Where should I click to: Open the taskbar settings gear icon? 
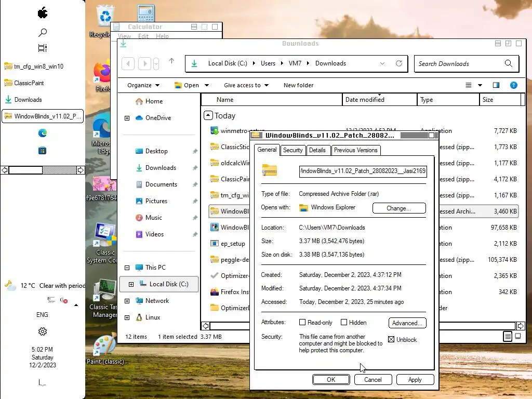pos(43,331)
